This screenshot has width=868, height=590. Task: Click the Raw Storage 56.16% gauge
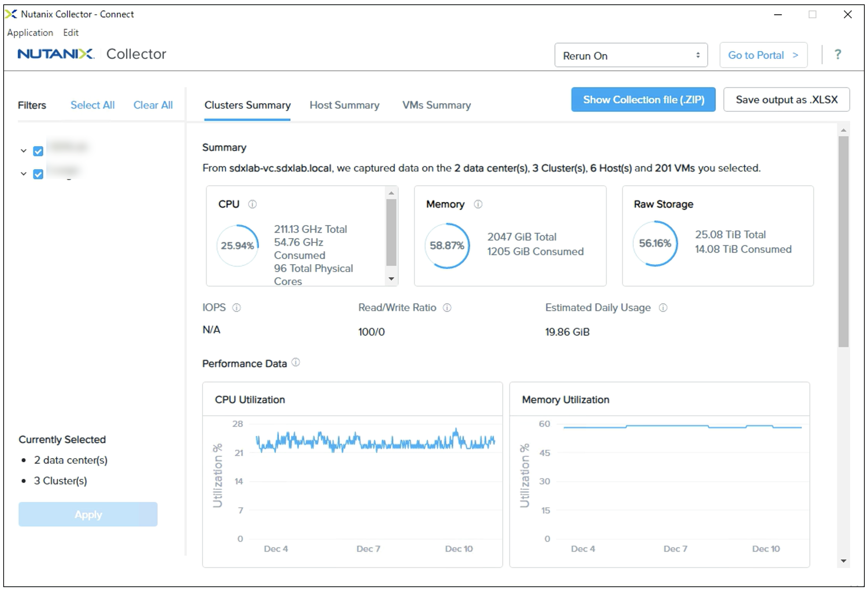655,243
